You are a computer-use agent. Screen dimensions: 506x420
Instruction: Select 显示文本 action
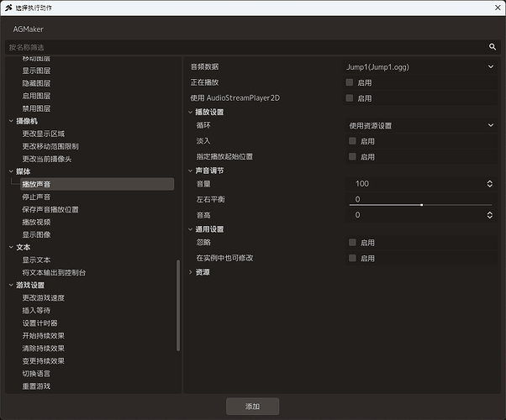pyautogui.click(x=36, y=260)
